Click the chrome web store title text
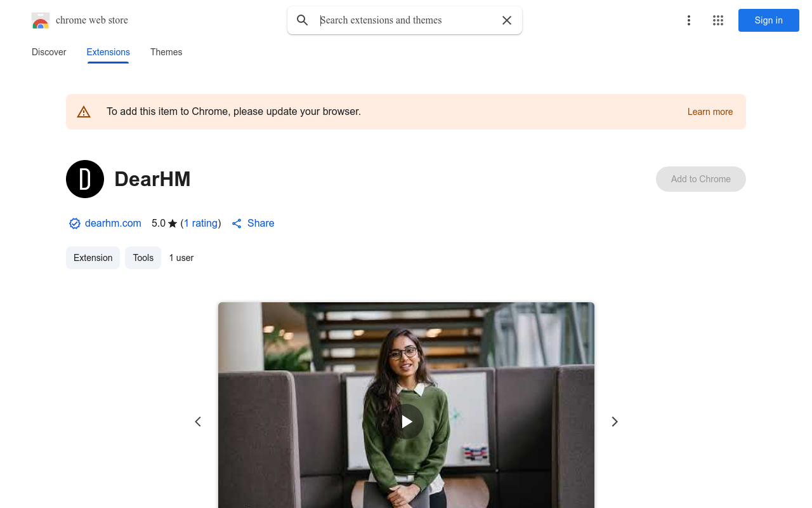812x508 pixels. point(92,20)
